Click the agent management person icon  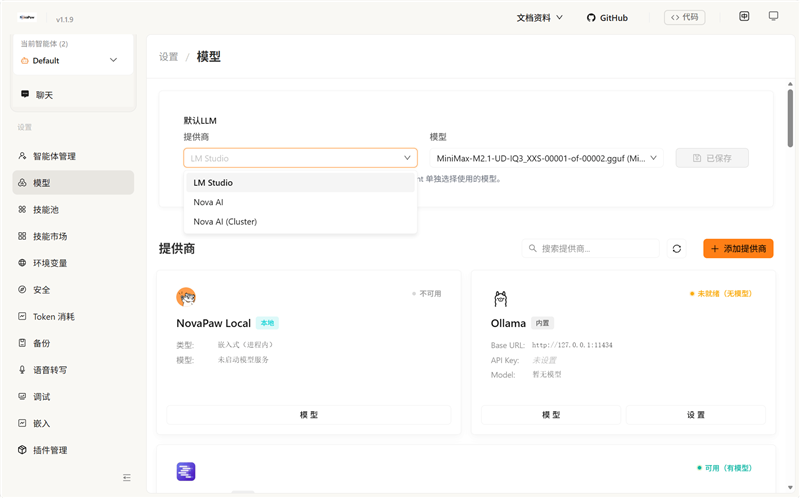(22, 156)
